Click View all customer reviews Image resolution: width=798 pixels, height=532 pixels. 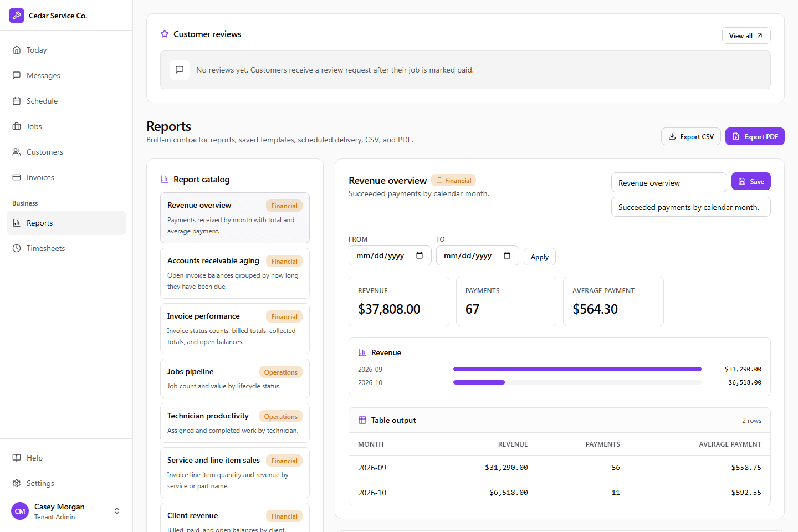pyautogui.click(x=746, y=35)
